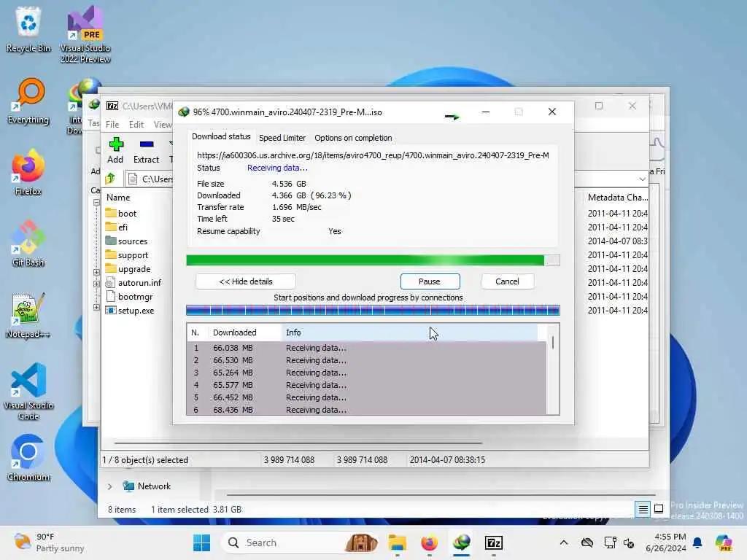Select connection row 2 with 66.530 MB
747x560 pixels.
tap(367, 360)
